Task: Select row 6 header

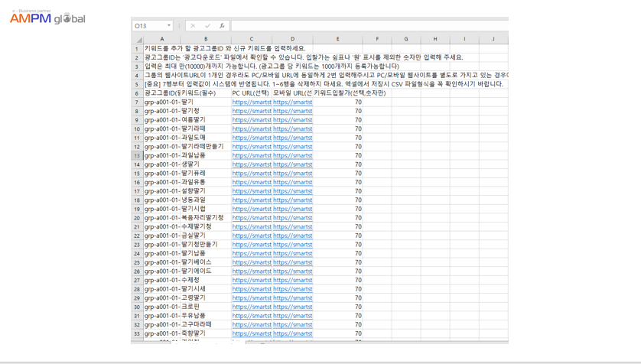Action: (x=137, y=93)
